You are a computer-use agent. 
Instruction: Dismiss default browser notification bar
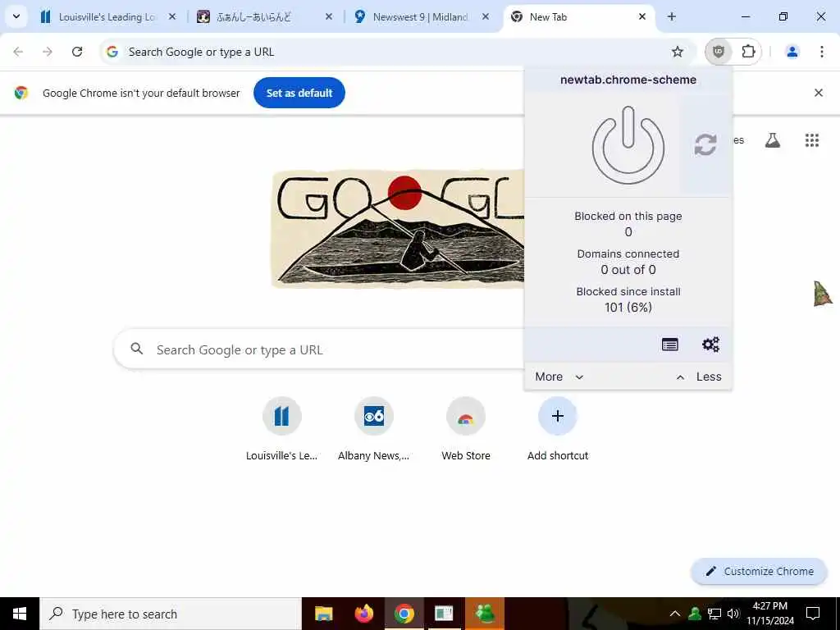click(x=818, y=93)
